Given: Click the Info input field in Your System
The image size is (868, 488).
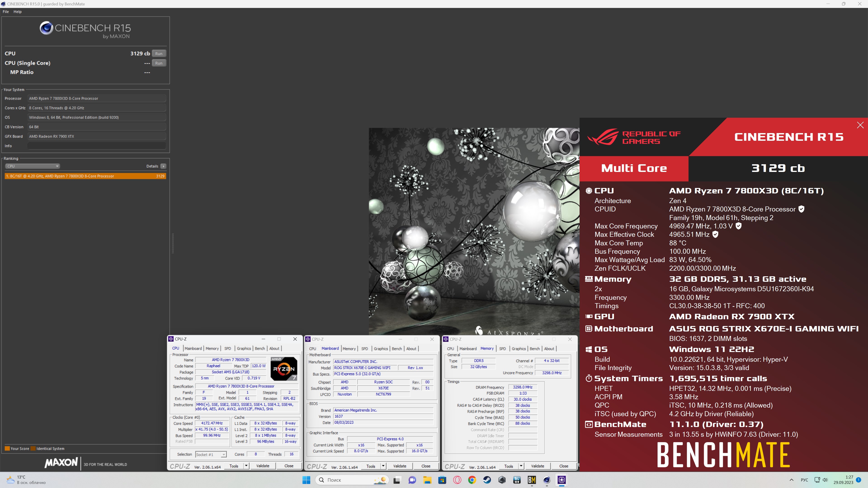Looking at the screenshot, I should coord(97,146).
